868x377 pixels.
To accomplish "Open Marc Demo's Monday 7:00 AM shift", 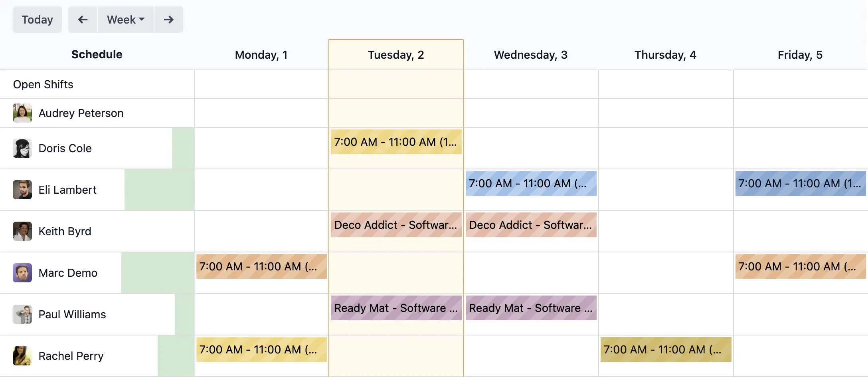I will [x=261, y=266].
